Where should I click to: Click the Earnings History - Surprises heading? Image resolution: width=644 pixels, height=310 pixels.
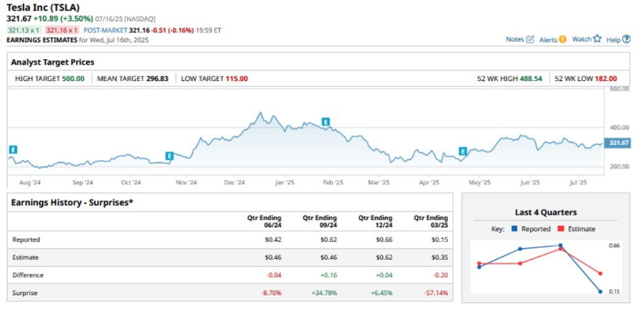click(x=72, y=202)
